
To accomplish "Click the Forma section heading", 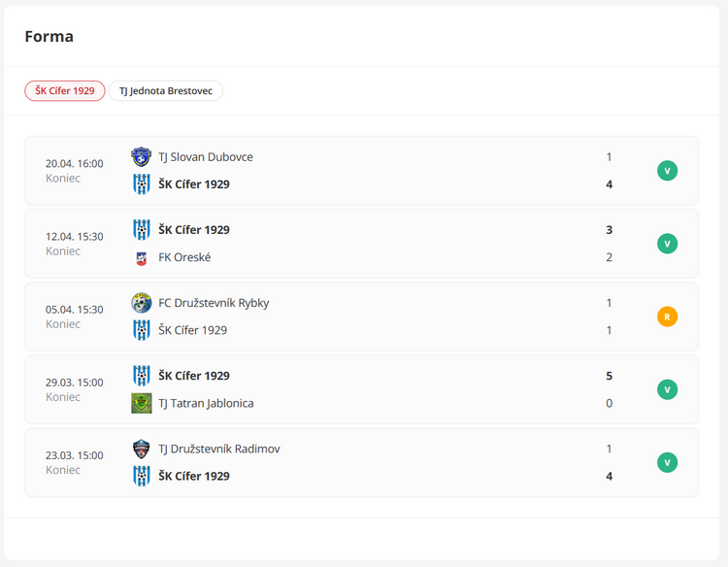I will click(x=50, y=36).
